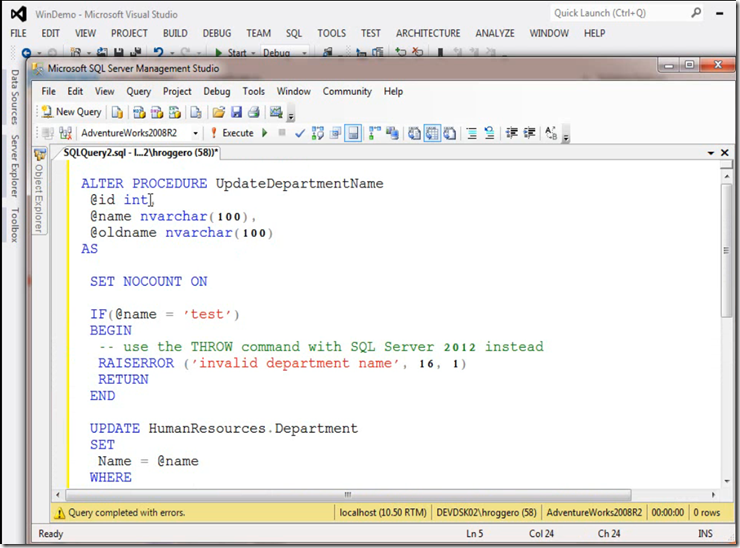Execute the SQL query
Viewport: 740px width, 548px height.
pos(233,133)
